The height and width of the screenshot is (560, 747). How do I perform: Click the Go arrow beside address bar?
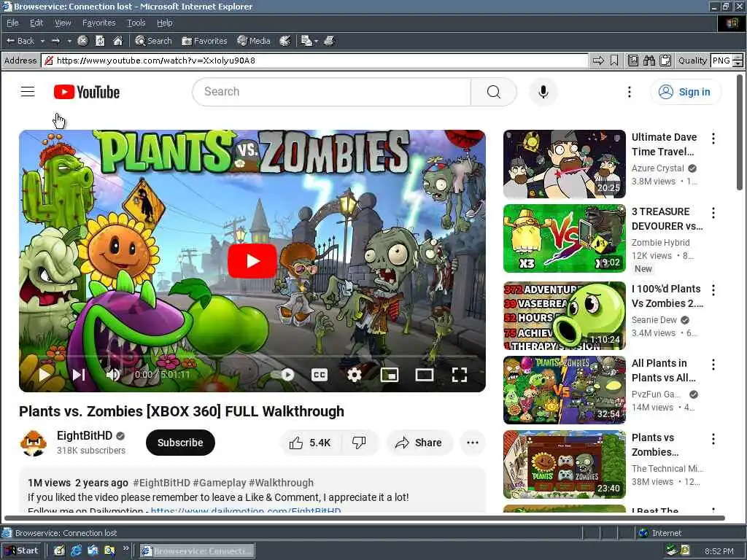(x=598, y=61)
